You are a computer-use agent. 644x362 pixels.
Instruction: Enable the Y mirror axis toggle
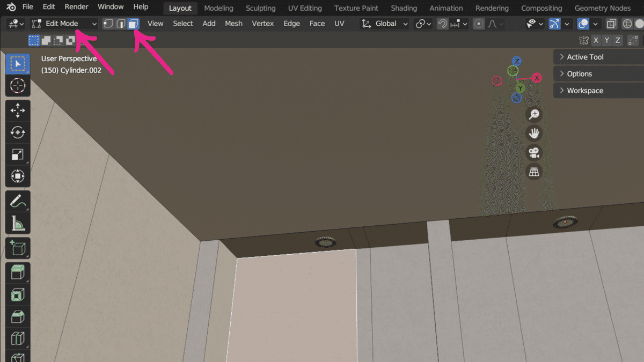606,40
